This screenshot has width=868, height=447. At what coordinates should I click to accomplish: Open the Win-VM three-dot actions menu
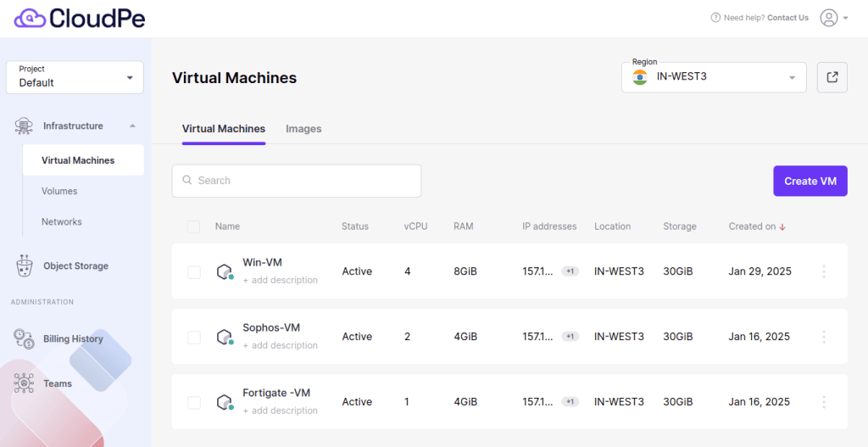824,271
